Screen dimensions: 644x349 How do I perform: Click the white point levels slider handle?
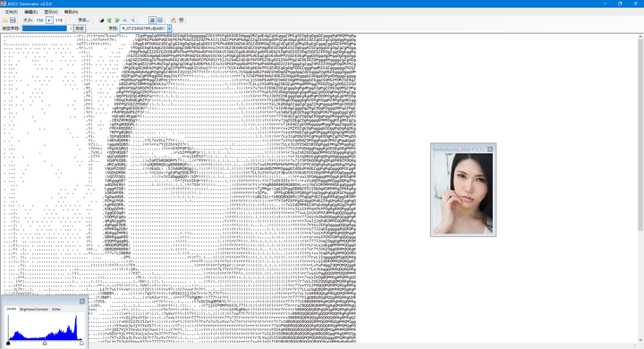tap(81, 343)
